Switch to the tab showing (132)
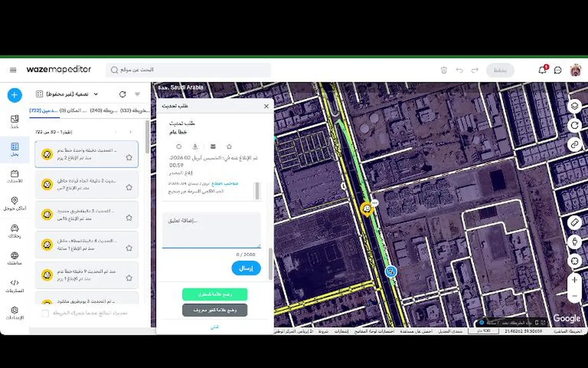Image resolution: width=588 pixels, height=368 pixels. click(x=135, y=110)
